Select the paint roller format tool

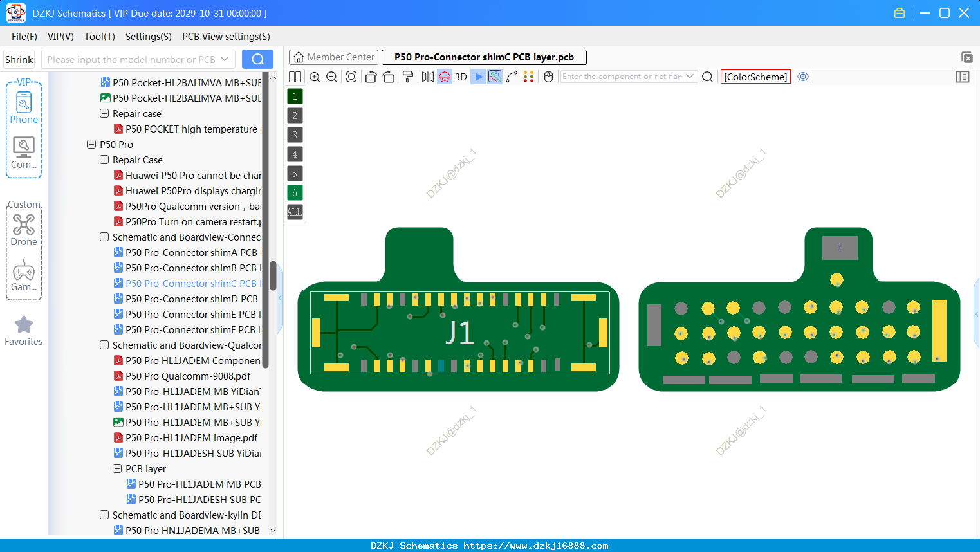407,77
